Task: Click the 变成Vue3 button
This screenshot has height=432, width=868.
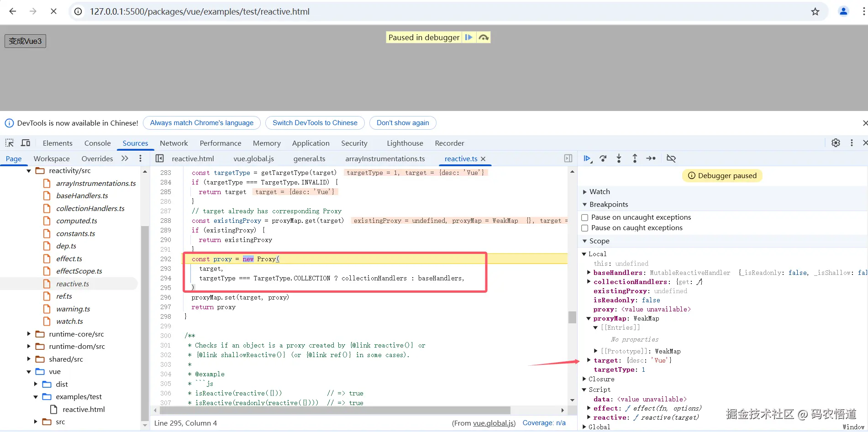Action: [x=25, y=41]
